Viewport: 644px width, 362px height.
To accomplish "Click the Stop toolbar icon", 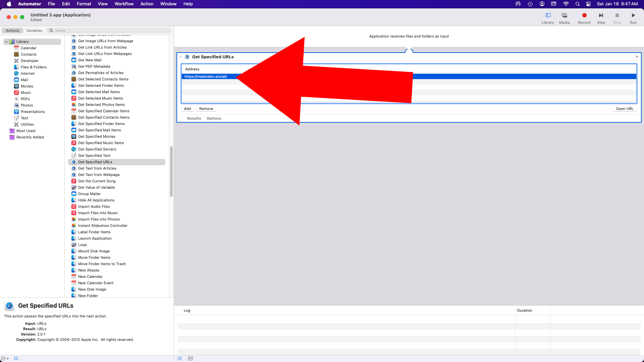I will pyautogui.click(x=617, y=15).
